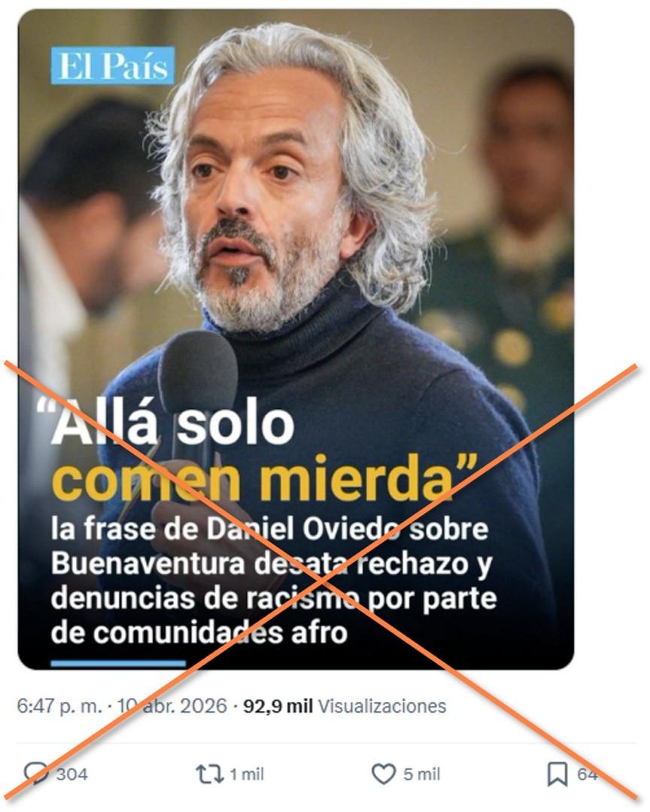
Task: Click the El País logo in the image
Action: 113,65
